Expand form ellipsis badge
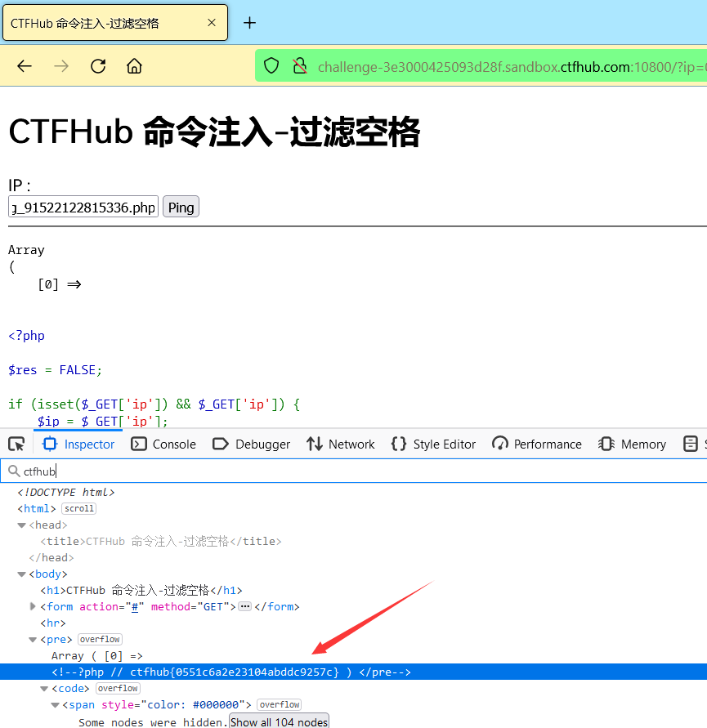The width and height of the screenshot is (707, 728). click(x=245, y=606)
